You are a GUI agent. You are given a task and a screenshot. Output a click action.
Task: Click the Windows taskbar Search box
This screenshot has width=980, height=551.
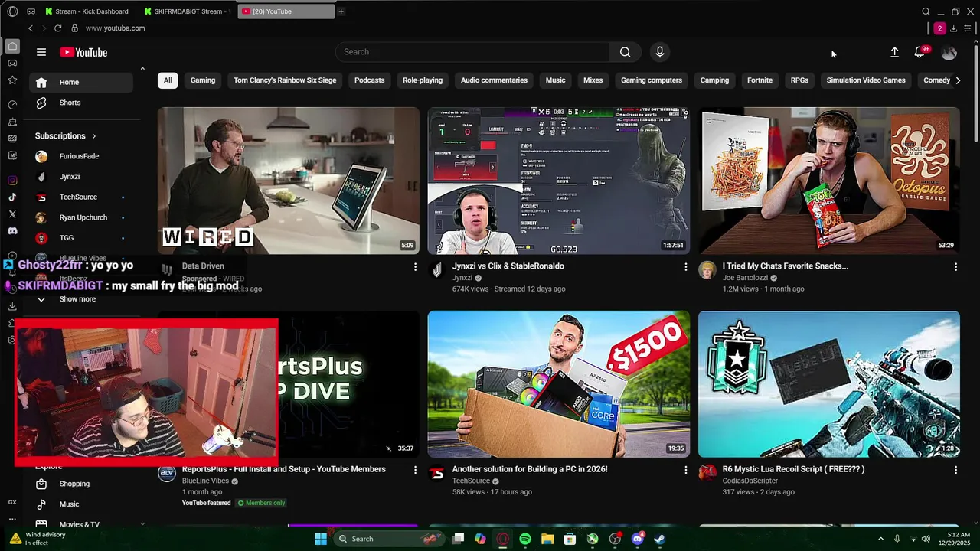coord(390,539)
